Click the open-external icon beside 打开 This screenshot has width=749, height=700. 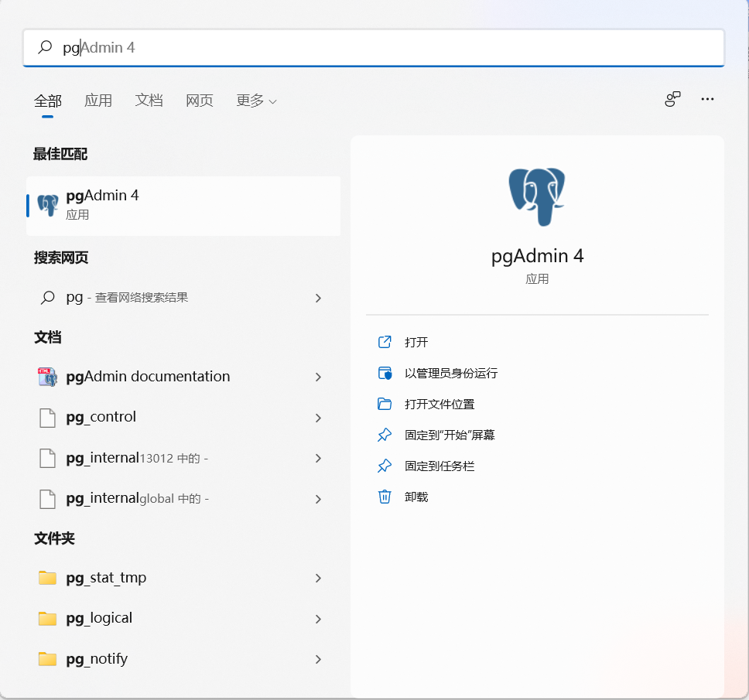(385, 342)
